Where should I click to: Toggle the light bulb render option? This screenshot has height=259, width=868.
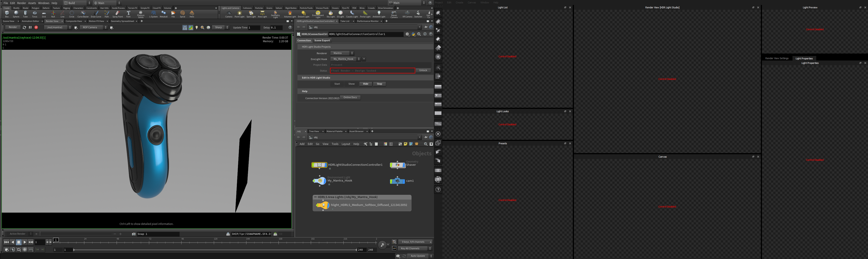(197, 28)
